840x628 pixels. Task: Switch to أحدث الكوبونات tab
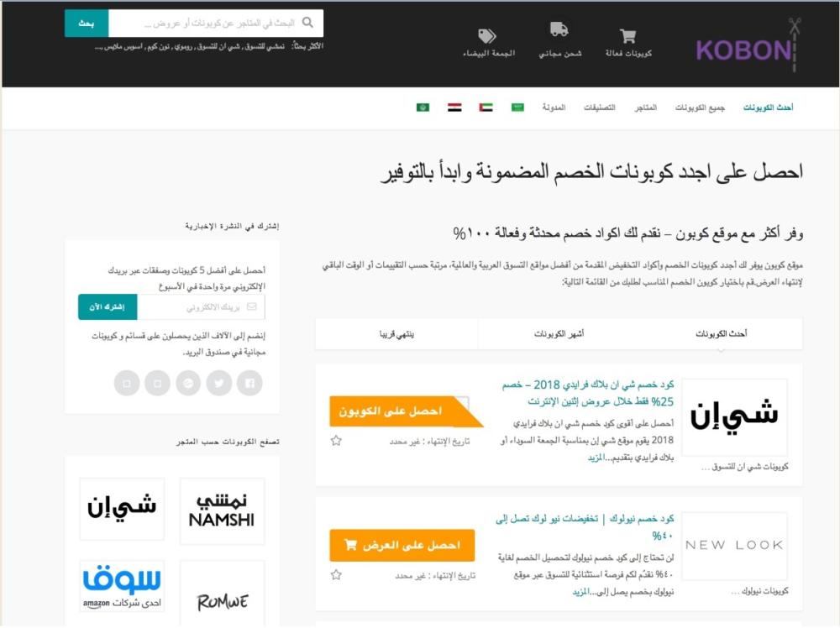pyautogui.click(x=721, y=333)
